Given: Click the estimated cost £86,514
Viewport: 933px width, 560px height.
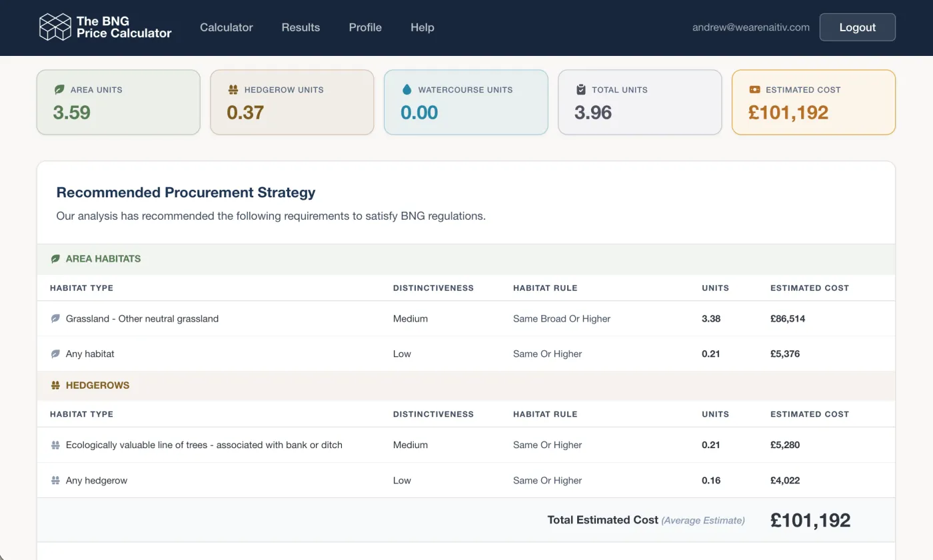Looking at the screenshot, I should click(x=788, y=319).
